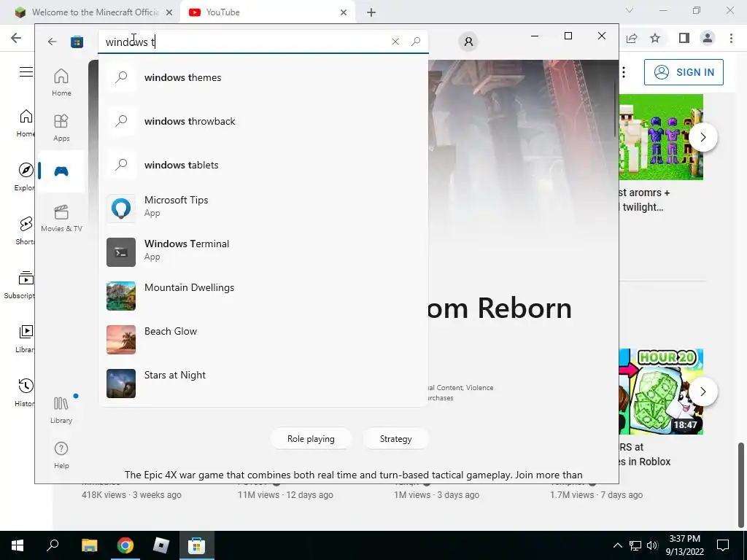
Task: Open YouTube Shorts in sidebar
Action: pos(26,231)
